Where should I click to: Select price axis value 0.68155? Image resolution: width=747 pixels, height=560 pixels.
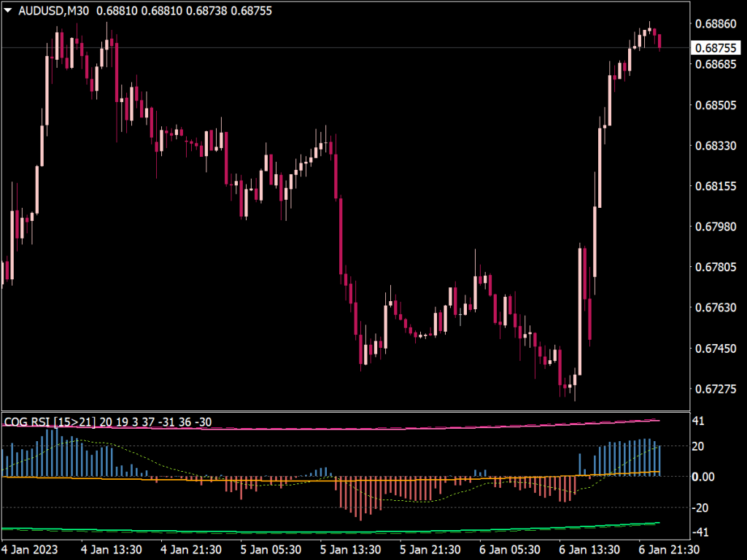click(716, 186)
